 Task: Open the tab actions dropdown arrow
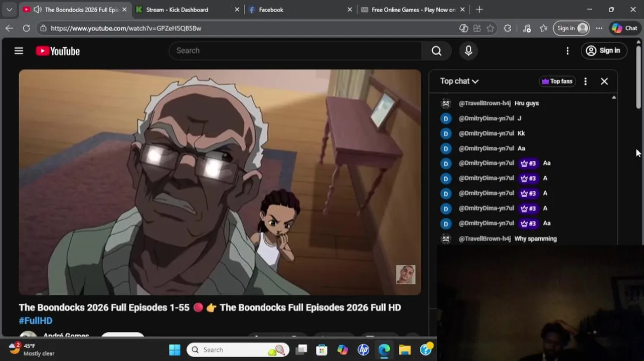tap(9, 10)
